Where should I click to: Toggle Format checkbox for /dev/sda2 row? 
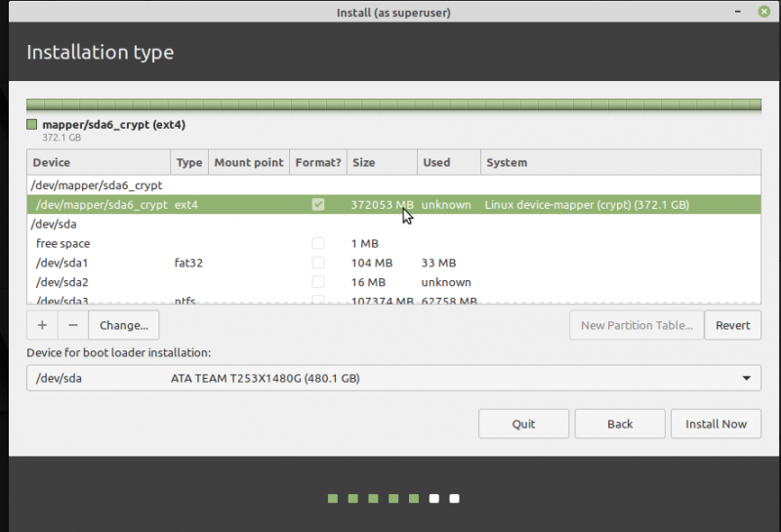pyautogui.click(x=317, y=282)
